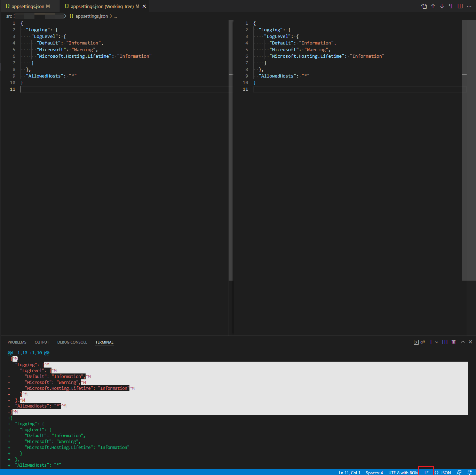Change encoding by clicking UTF-8 with BOM

[403, 473]
